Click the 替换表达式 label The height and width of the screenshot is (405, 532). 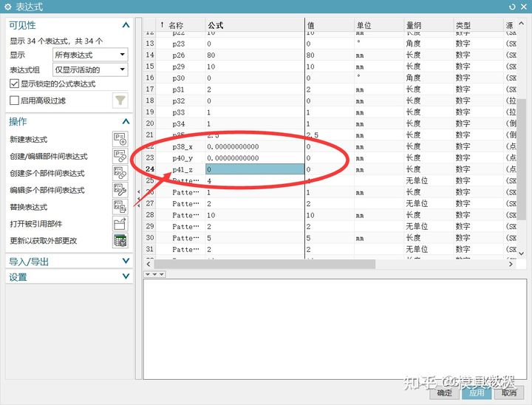point(29,207)
